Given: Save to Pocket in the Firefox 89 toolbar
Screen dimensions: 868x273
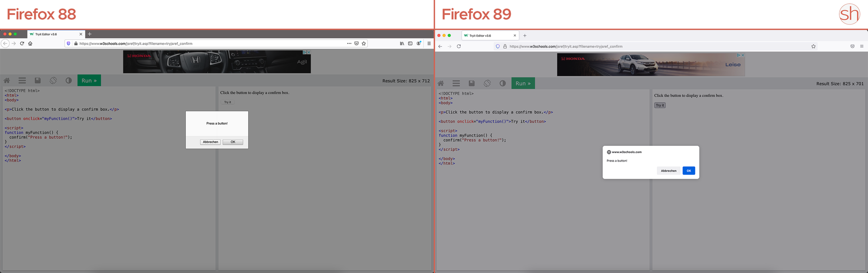Looking at the screenshot, I should pyautogui.click(x=852, y=46).
